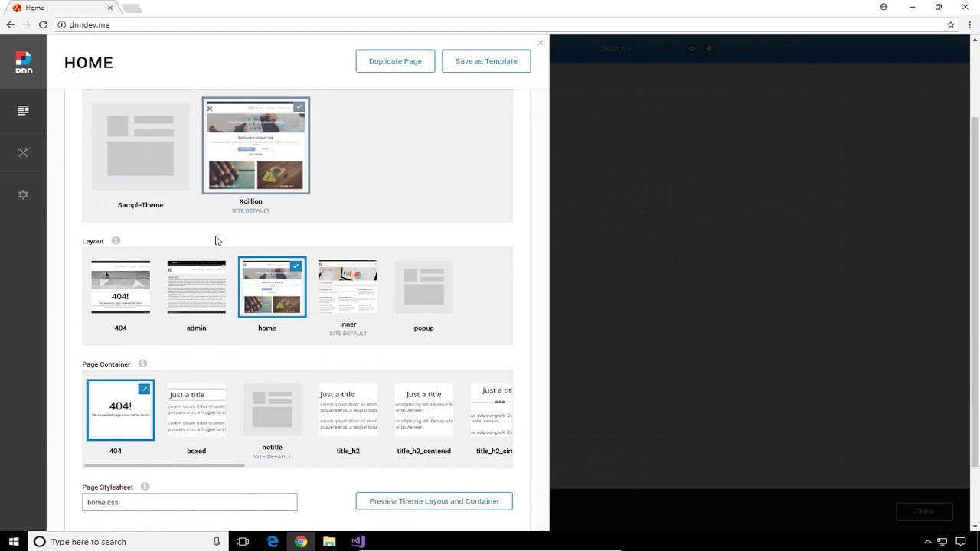This screenshot has height=551, width=980.
Task: Click Save as Template button
Action: (x=486, y=61)
